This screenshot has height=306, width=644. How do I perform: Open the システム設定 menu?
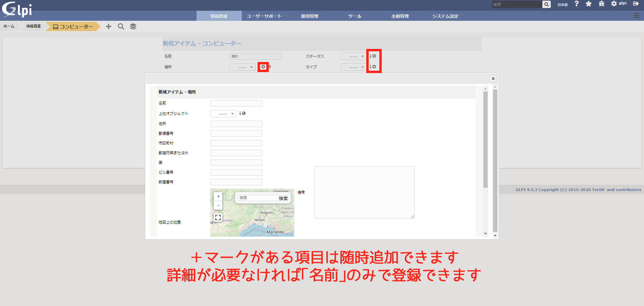click(x=445, y=16)
